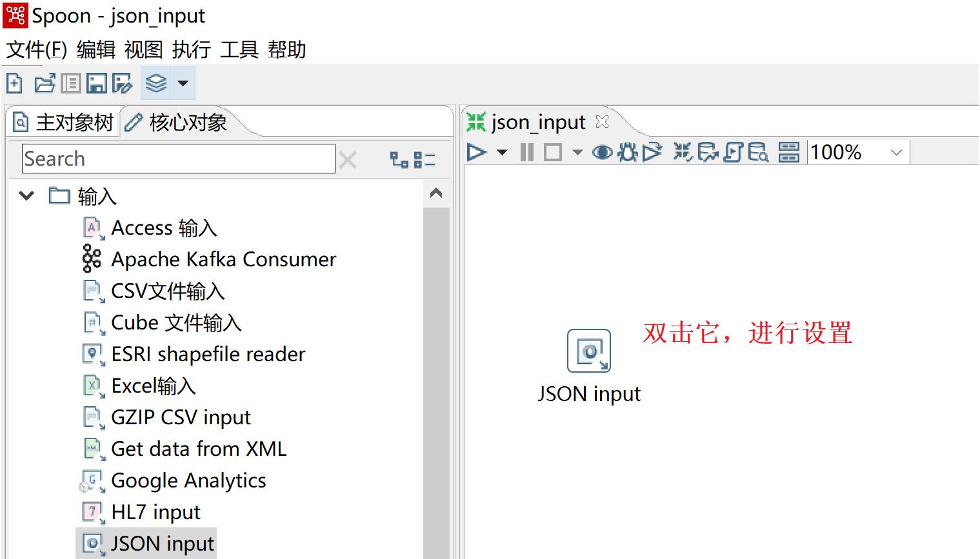Click the tree scrollbar up arrow
This screenshot has width=980, height=559.
436,193
